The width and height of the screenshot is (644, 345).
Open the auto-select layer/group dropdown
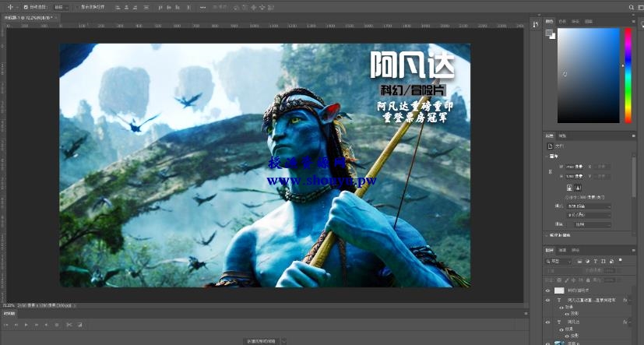[x=62, y=7]
